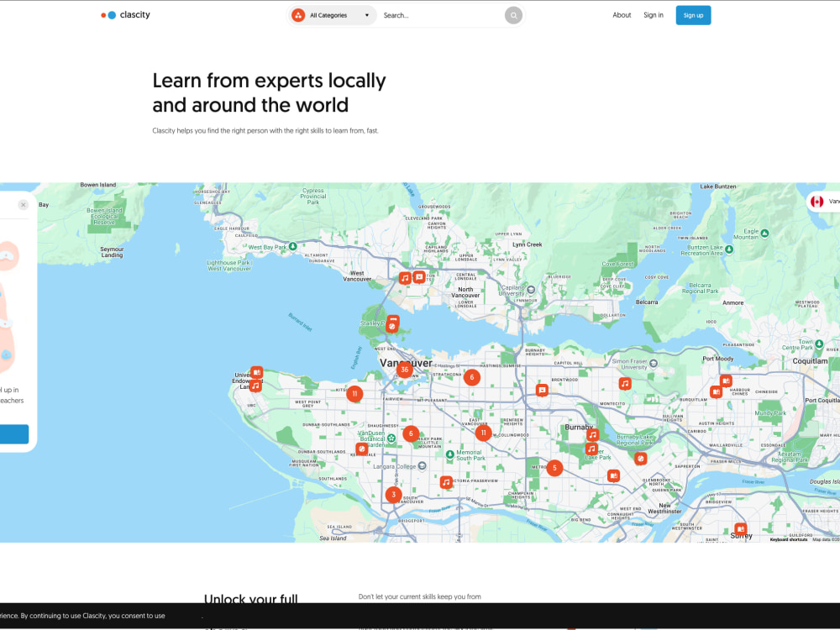Click the Memorial South Park pin
Image resolution: width=840 pixels, height=630 pixels.
(450, 454)
